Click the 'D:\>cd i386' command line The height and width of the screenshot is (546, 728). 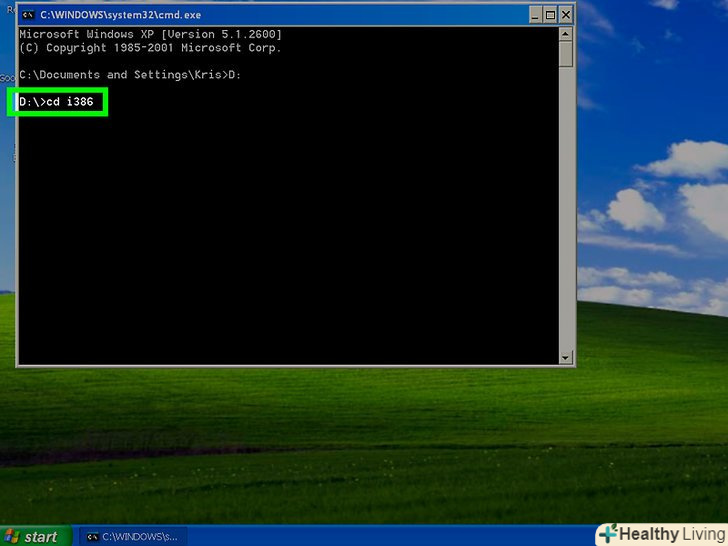pyautogui.click(x=56, y=102)
